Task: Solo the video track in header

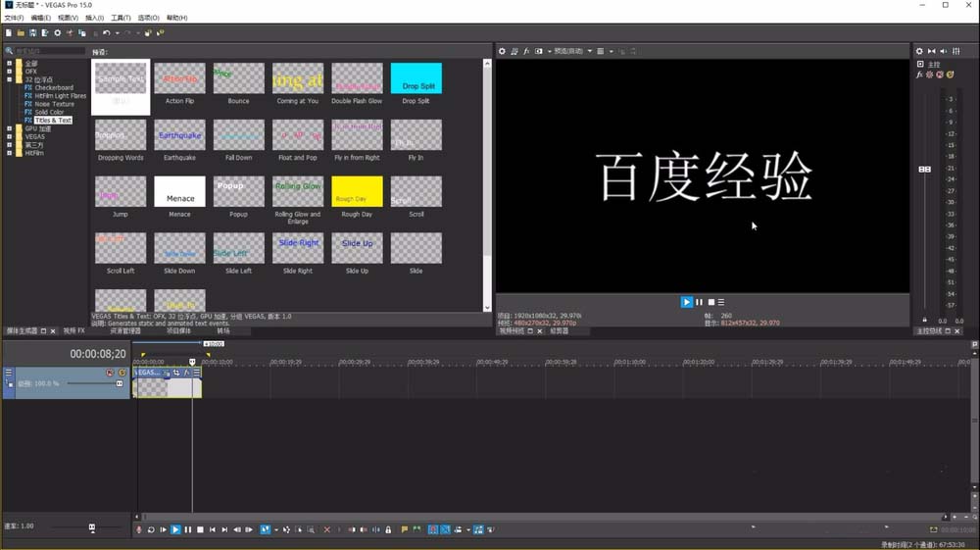Action: click(122, 373)
